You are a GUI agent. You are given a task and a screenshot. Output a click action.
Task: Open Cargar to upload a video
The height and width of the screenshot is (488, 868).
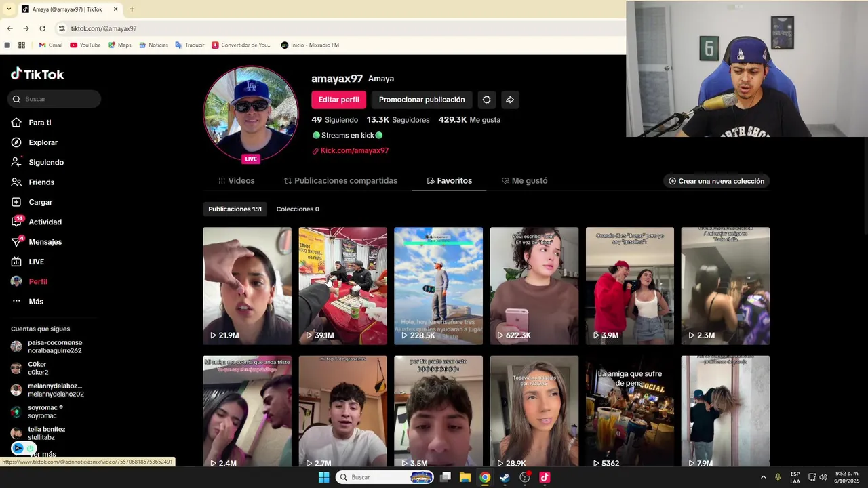click(31, 202)
